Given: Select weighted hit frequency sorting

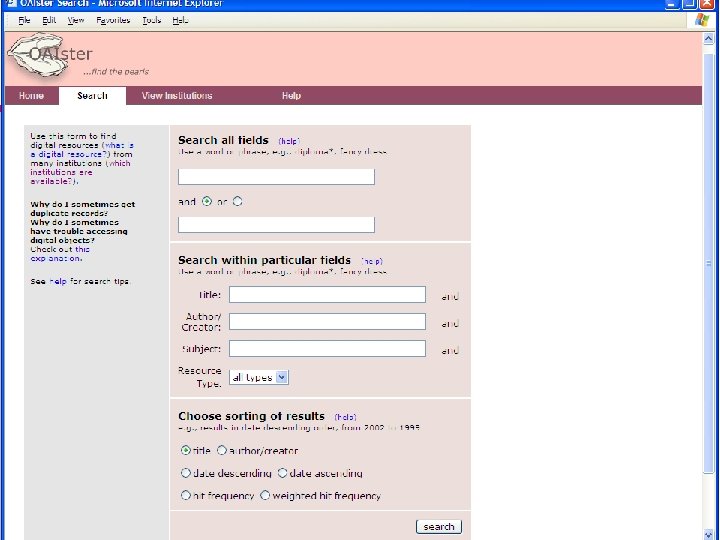Looking at the screenshot, I should 265,495.
